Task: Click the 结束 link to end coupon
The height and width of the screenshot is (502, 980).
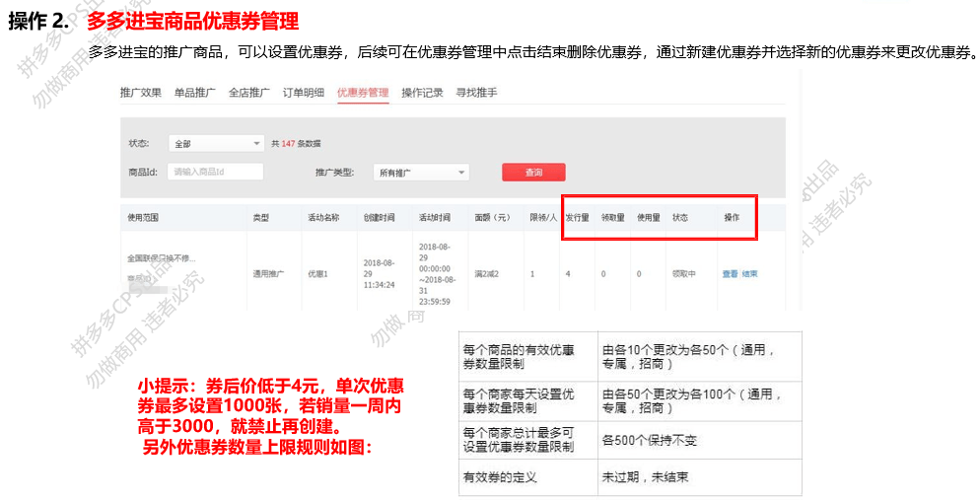Action: pyautogui.click(x=750, y=274)
